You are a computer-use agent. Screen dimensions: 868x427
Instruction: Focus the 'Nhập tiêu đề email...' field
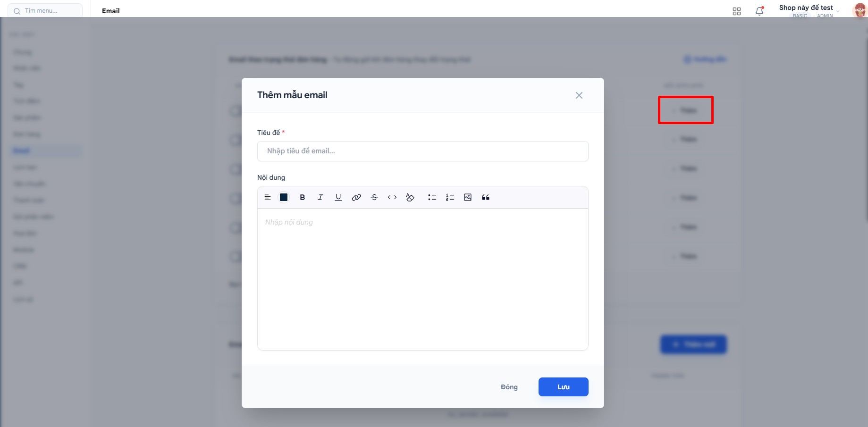[422, 151]
